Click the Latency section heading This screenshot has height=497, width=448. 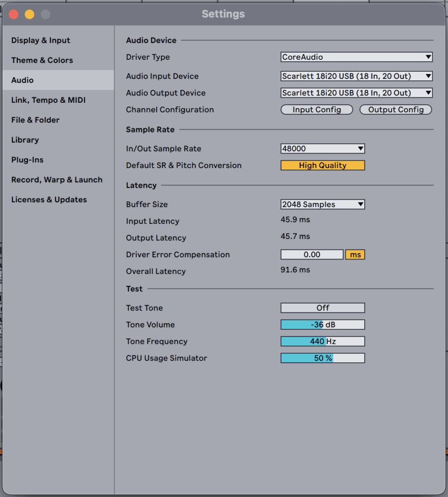(x=141, y=185)
